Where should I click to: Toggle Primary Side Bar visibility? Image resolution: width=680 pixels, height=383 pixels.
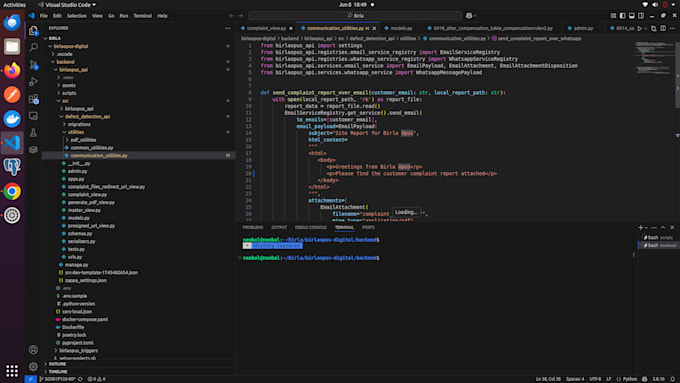[622, 16]
